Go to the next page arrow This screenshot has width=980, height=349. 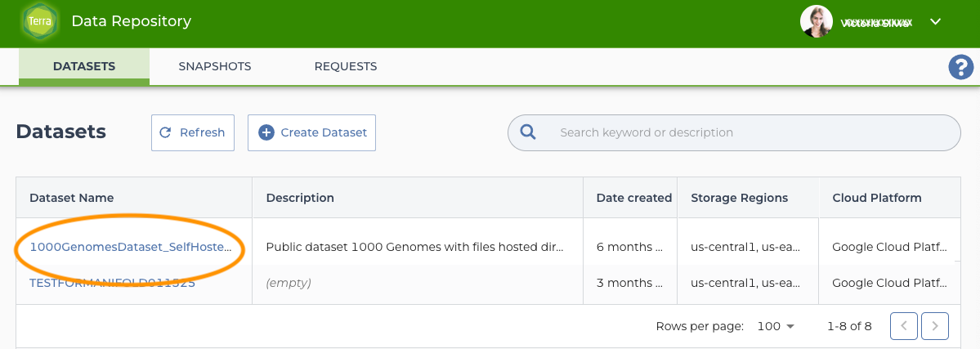click(934, 326)
